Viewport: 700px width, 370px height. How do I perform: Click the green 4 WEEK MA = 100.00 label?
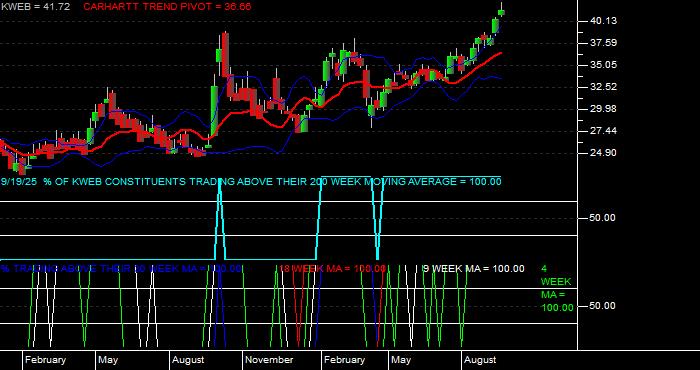click(x=557, y=288)
